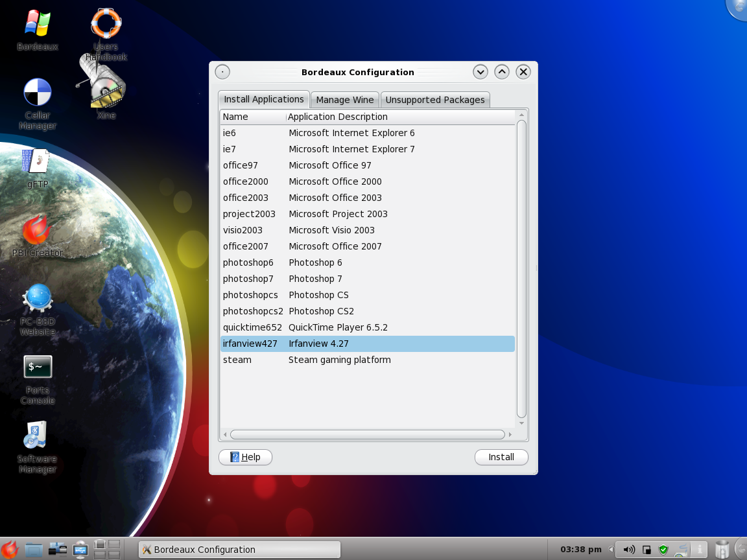Click the Install button
This screenshot has width=747, height=560.
point(501,457)
